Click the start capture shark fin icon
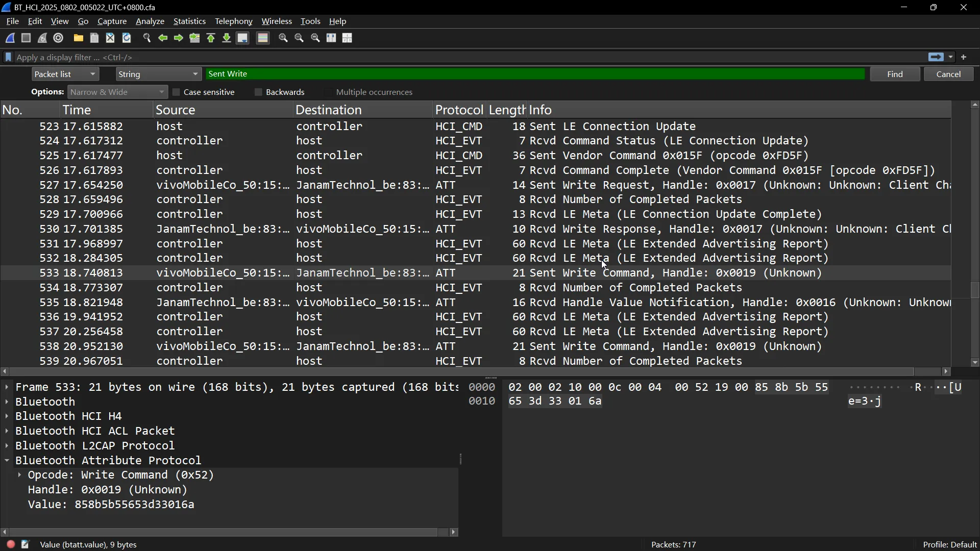Screen dimensions: 980x551 (x=10, y=38)
